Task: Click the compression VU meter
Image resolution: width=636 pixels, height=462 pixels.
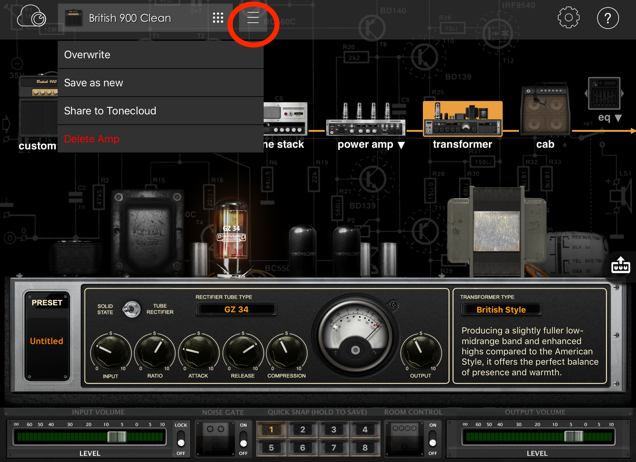Action: click(x=355, y=333)
